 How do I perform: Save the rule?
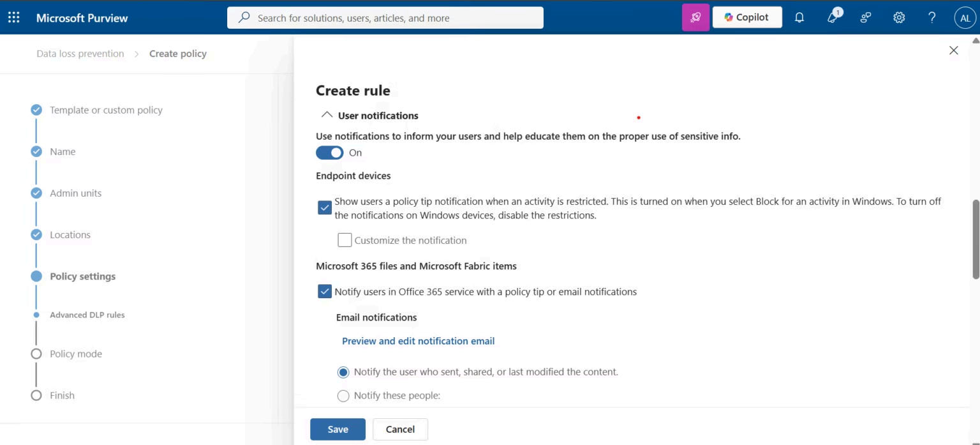[338, 429]
